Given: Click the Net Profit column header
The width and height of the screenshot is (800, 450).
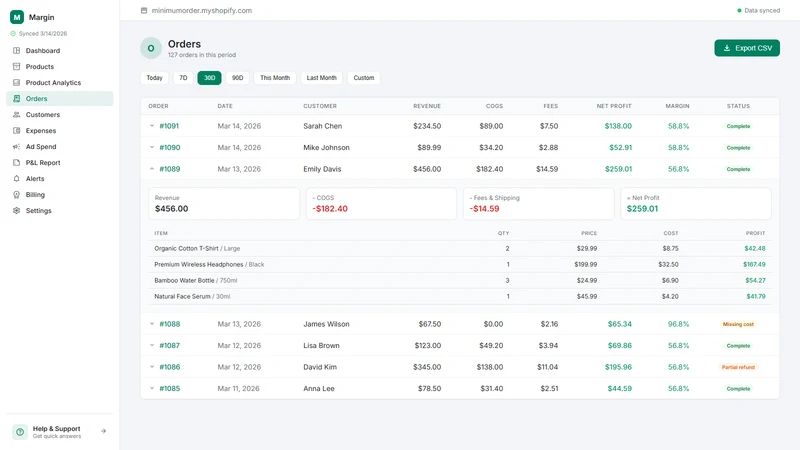Looking at the screenshot, I should [614, 106].
